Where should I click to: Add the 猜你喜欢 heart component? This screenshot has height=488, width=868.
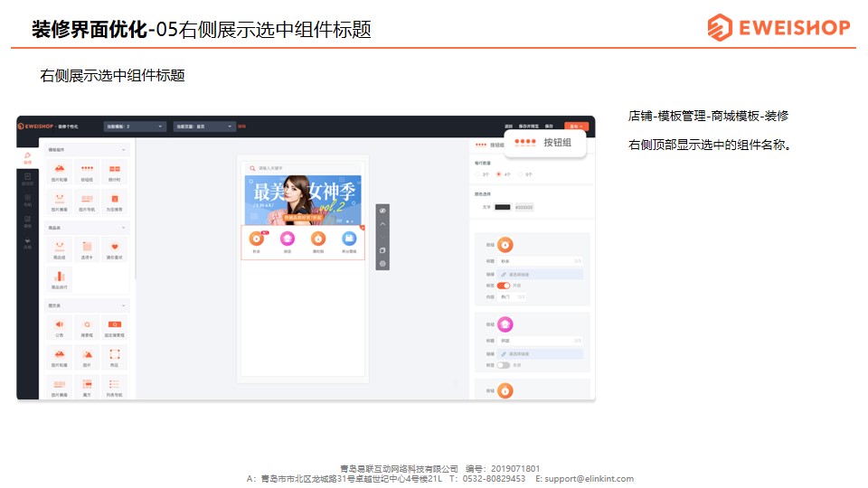(115, 249)
